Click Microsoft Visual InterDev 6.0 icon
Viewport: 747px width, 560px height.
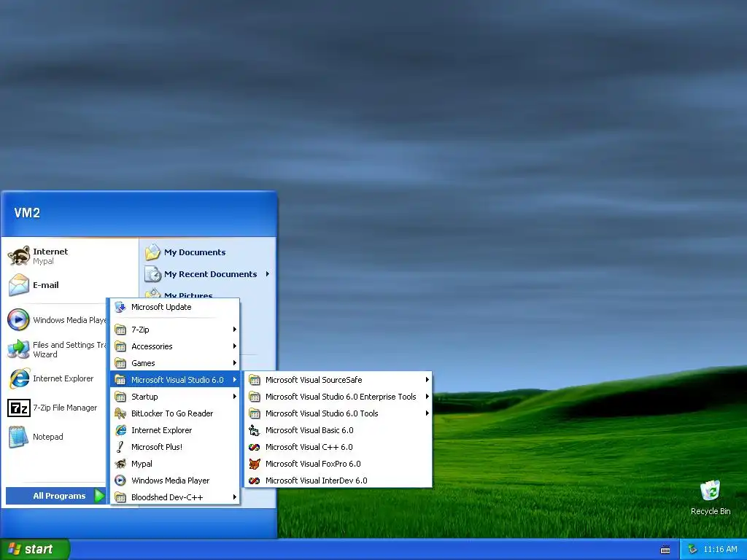pos(255,481)
